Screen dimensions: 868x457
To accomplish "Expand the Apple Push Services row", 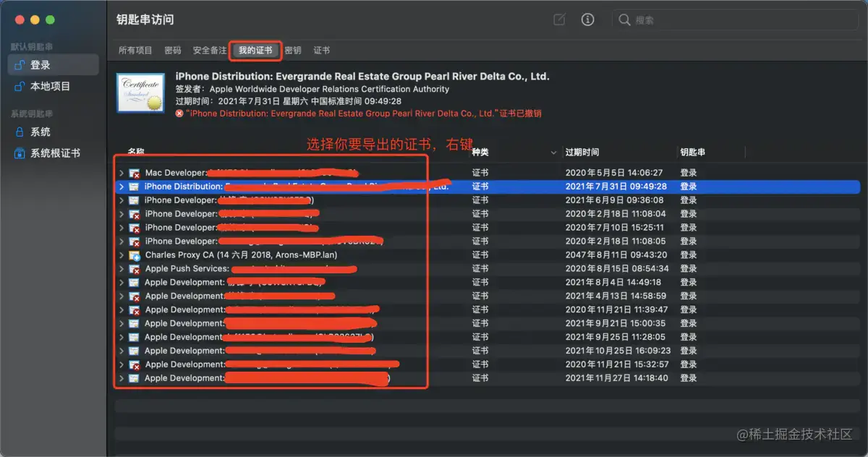I will 122,269.
